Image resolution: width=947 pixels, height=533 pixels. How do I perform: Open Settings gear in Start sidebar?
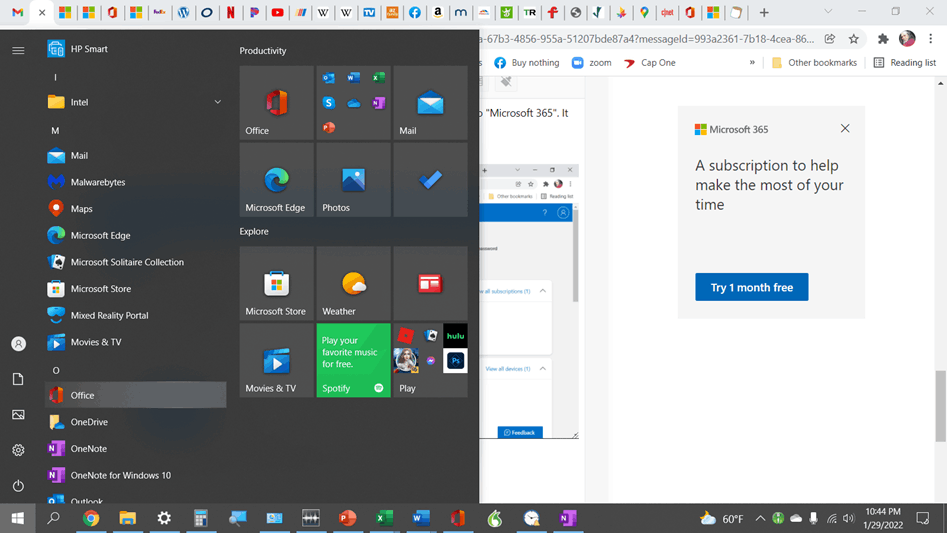(x=18, y=450)
